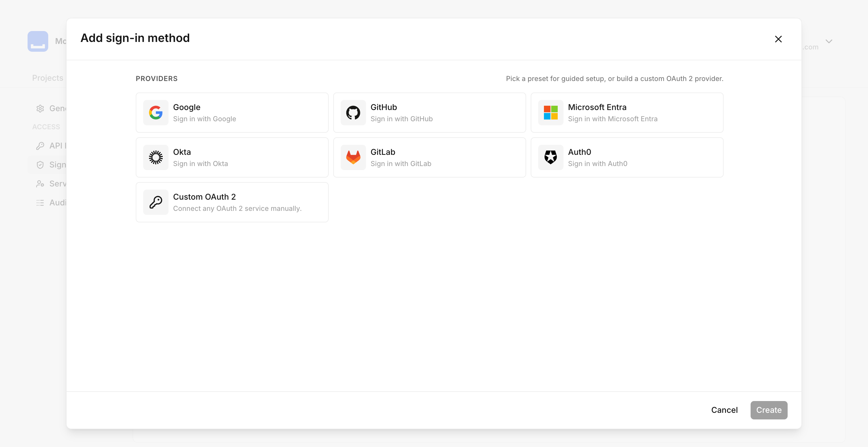Click the Auth0 shield star icon

(x=551, y=157)
